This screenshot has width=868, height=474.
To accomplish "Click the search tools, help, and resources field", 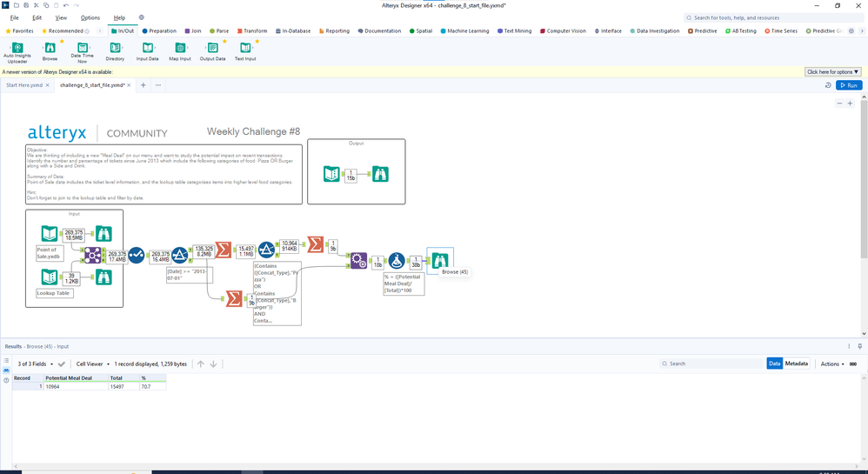I will coord(772,17).
